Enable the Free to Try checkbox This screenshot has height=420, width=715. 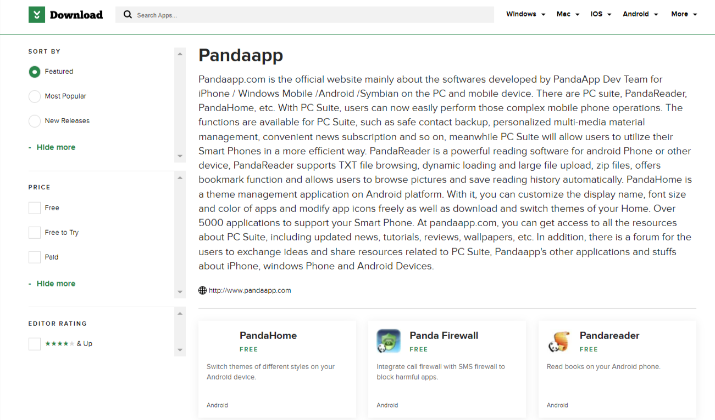(34, 233)
